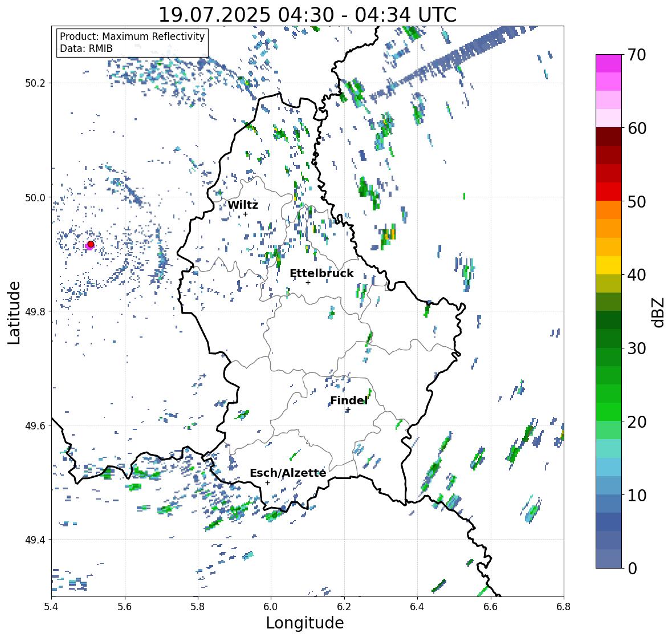Click the 49.6 latitude tick label
Image resolution: width=672 pixels, height=637 pixels.
(35, 425)
